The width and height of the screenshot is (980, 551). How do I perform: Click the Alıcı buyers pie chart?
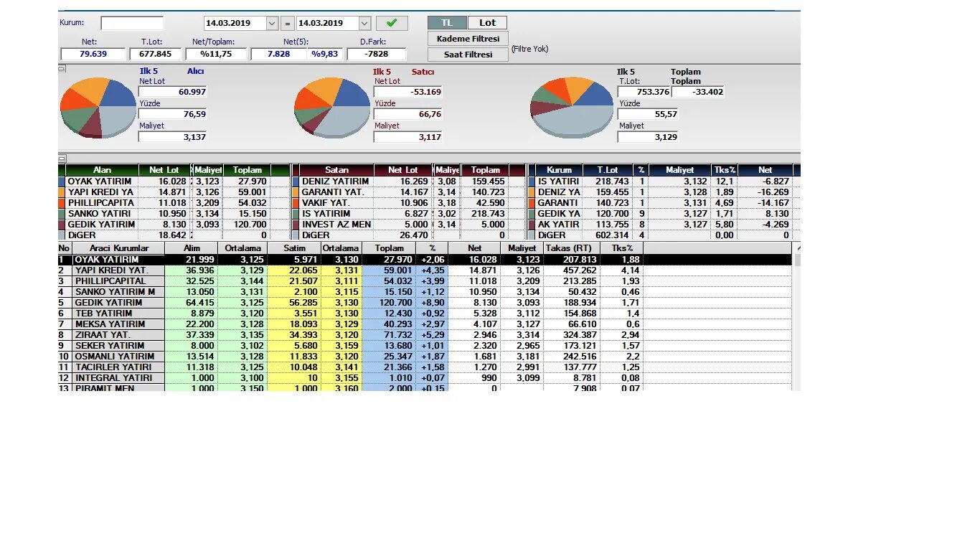[98, 108]
